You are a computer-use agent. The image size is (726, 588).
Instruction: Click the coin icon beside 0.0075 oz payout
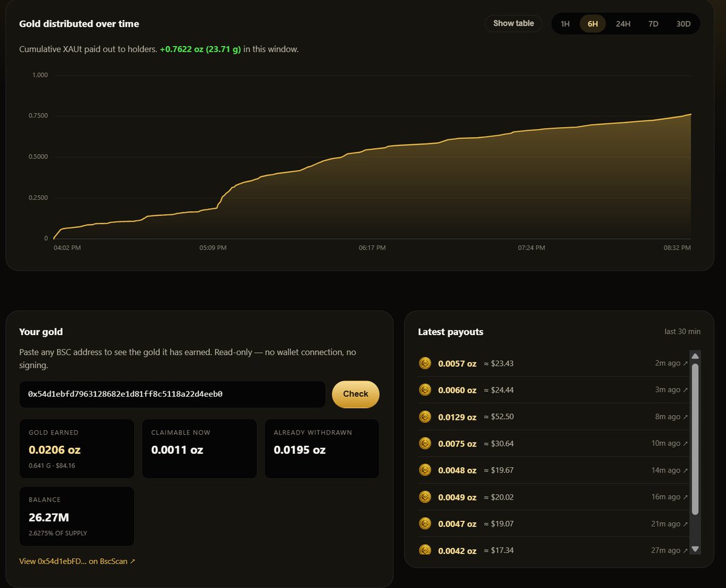(425, 443)
